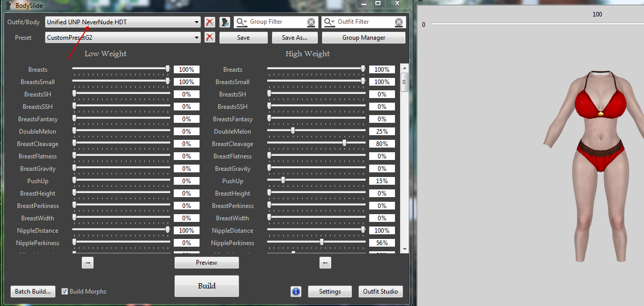This screenshot has height=306, width=644.
Task: Click the high weight BreastCleavage slider handle
Action: point(344,143)
